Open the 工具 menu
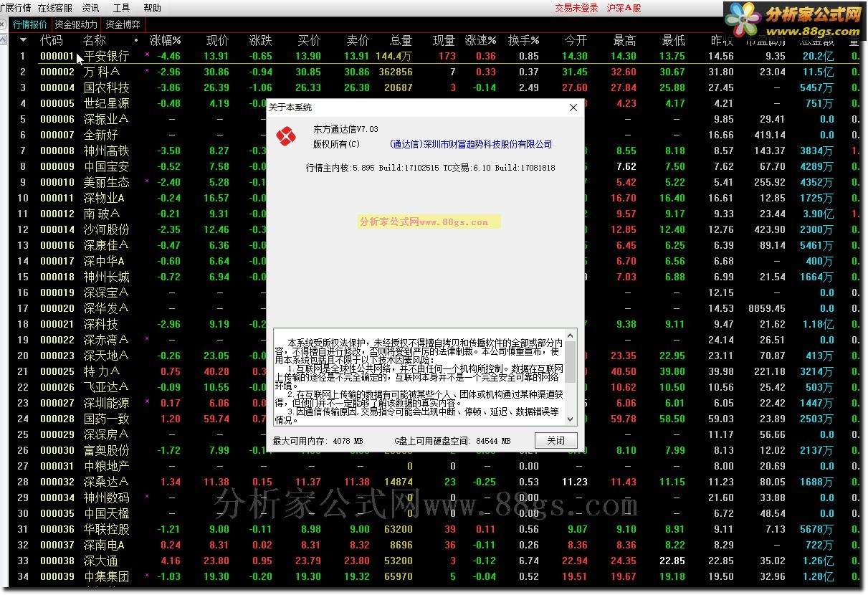The width and height of the screenshot is (868, 595). pyautogui.click(x=122, y=8)
